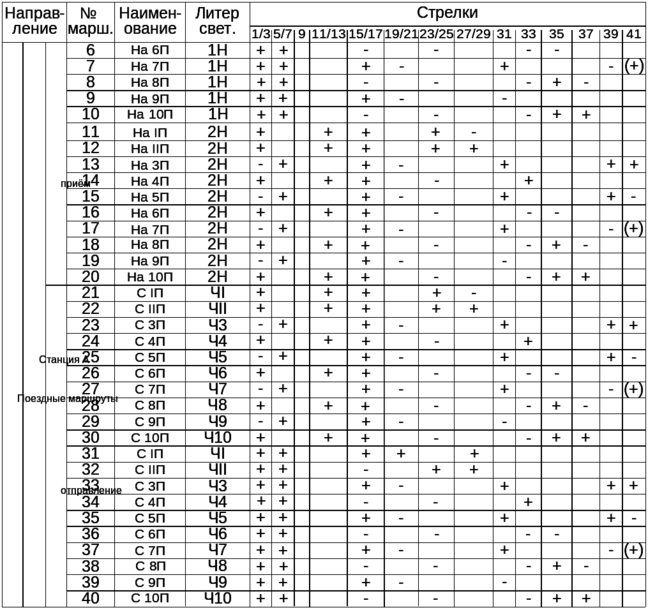The image size is (648, 610).
Task: Click '(+)' cell in route 7 row
Action: 634,67
